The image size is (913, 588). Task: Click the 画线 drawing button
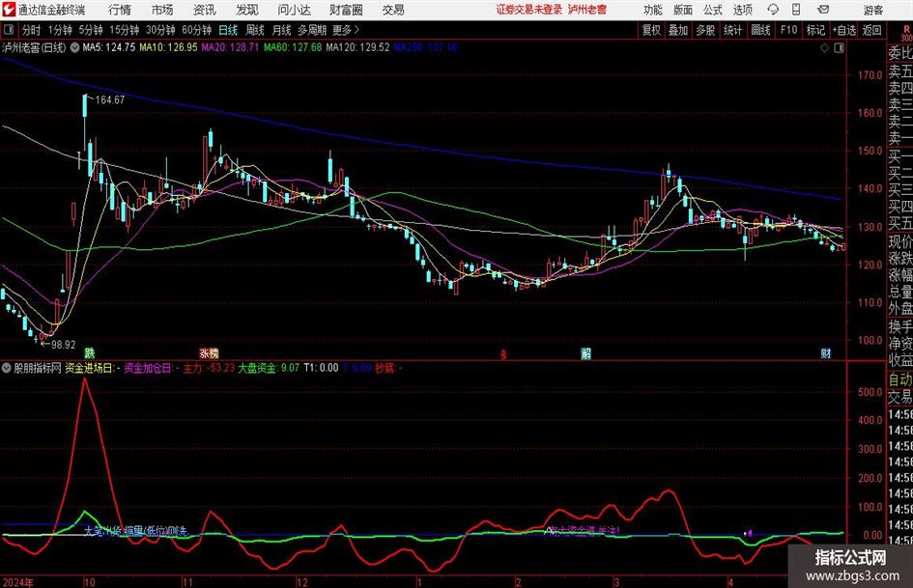tap(760, 30)
